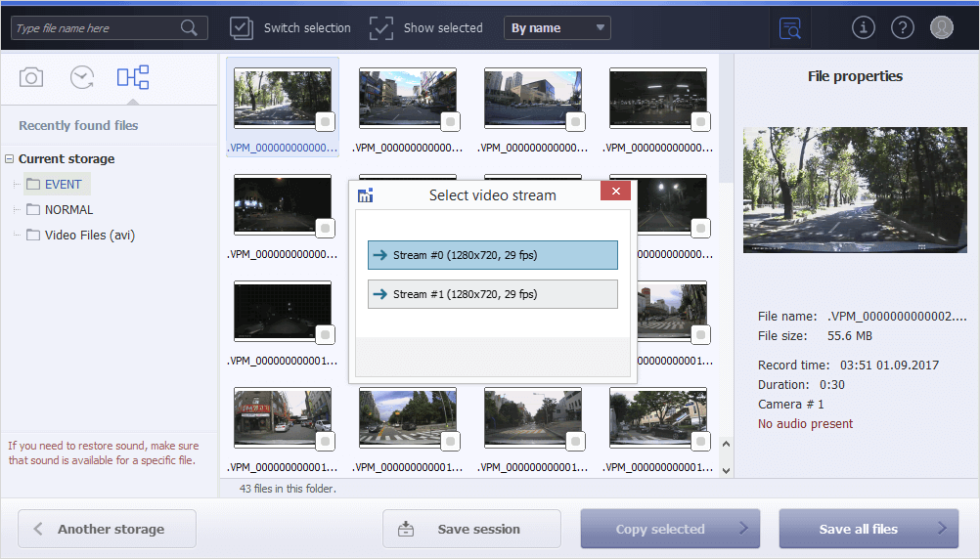Close the Select video stream dialog
This screenshot has width=980, height=559.
[615, 192]
